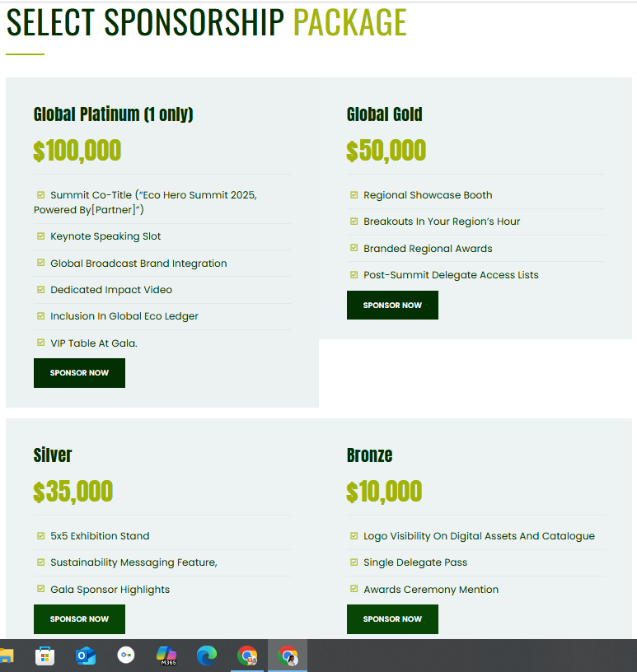Open the passwords key app in taskbar

coord(126,656)
